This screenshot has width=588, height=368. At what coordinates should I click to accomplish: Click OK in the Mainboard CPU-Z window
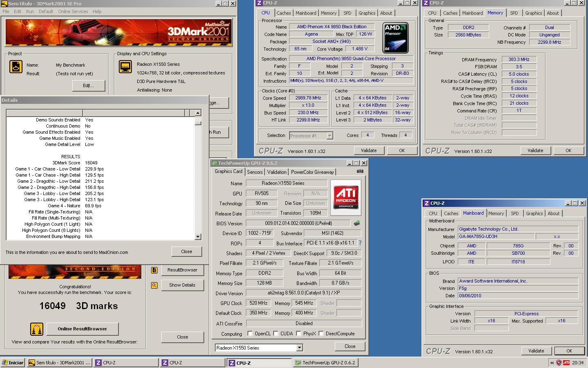pyautogui.click(x=569, y=351)
